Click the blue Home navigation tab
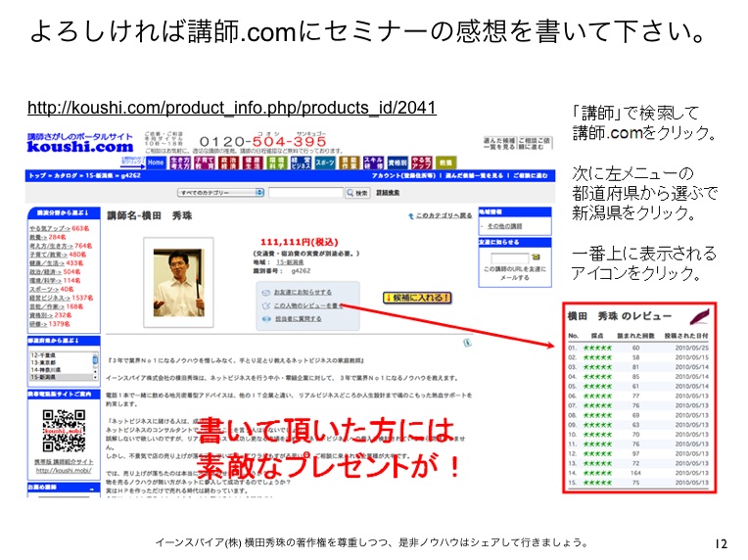Image resolution: width=748 pixels, height=560 pixels. (153, 162)
